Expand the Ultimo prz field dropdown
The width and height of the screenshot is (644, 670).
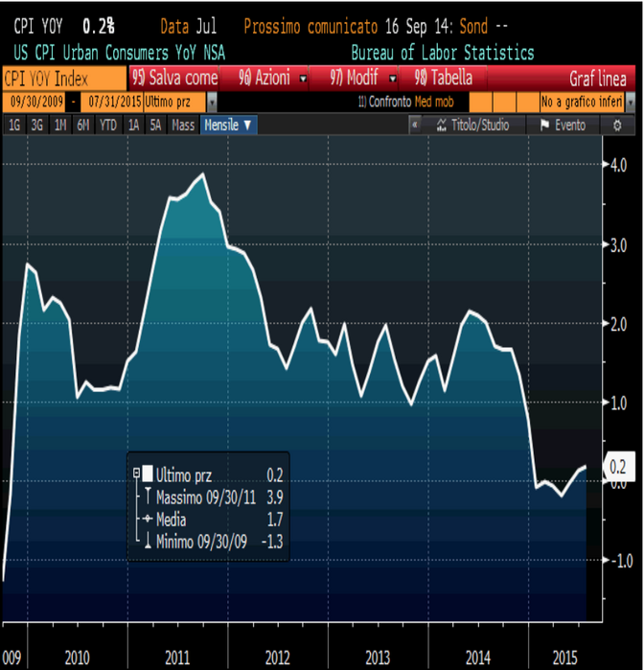[x=212, y=101]
